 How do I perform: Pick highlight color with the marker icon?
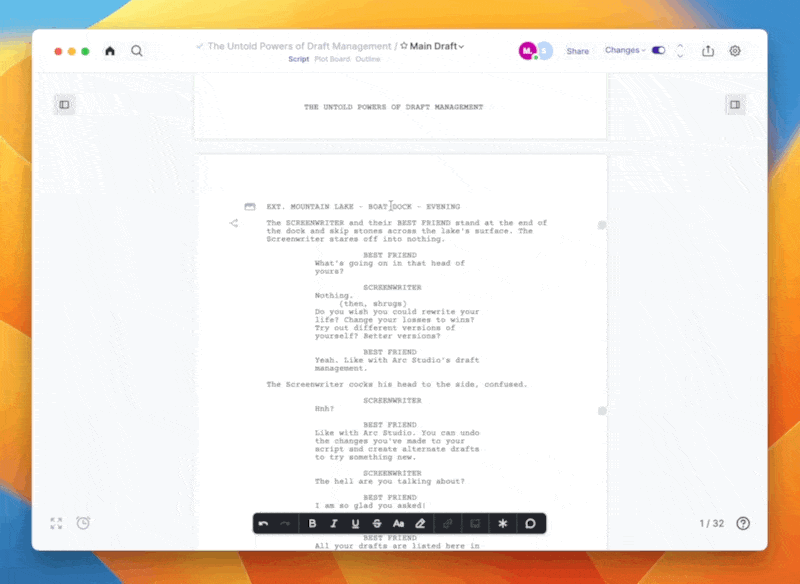[421, 523]
